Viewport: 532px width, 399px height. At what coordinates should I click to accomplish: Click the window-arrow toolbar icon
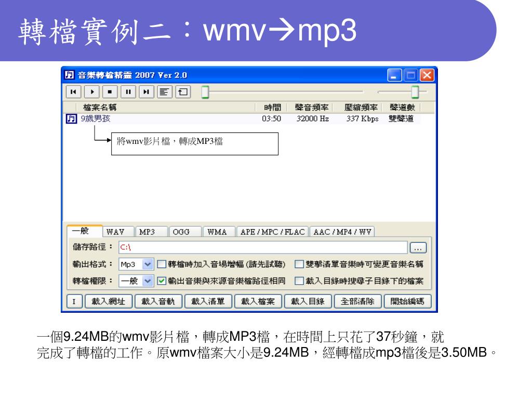[x=183, y=92]
